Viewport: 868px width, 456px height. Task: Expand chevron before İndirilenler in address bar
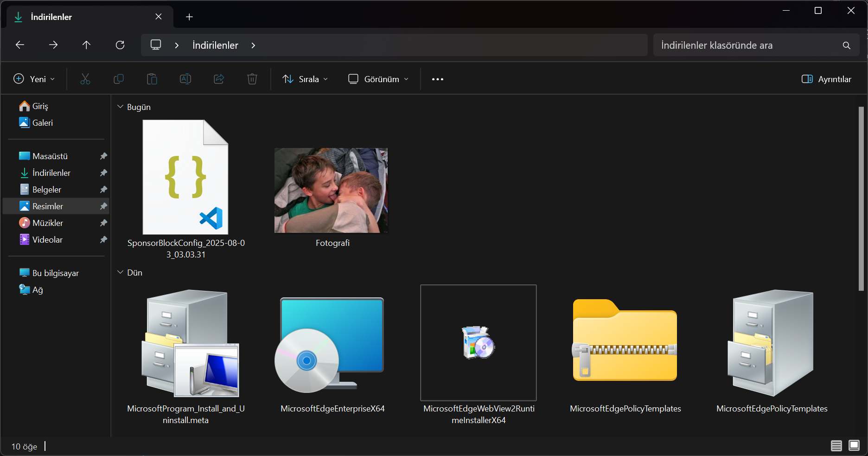[177, 45]
